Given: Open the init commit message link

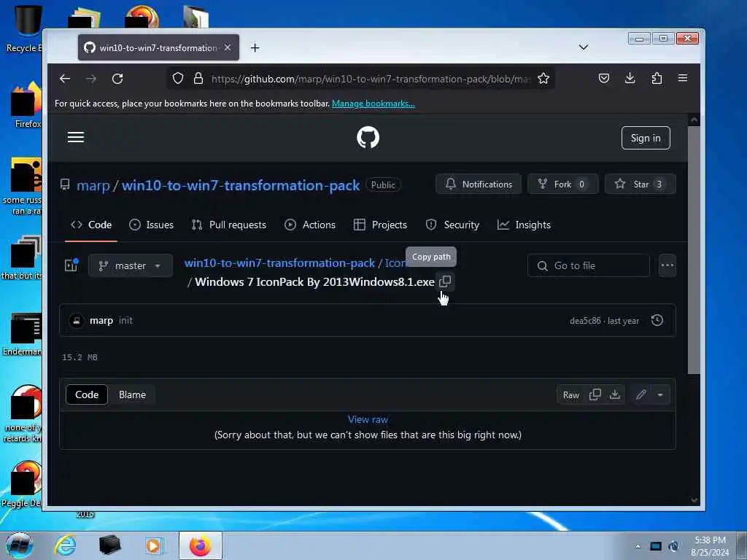Looking at the screenshot, I should click(125, 321).
